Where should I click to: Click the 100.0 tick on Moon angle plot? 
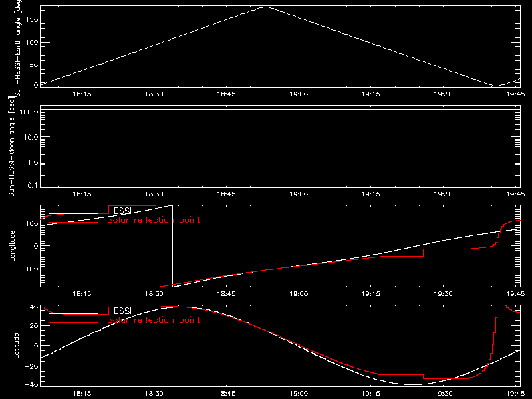tap(29, 112)
